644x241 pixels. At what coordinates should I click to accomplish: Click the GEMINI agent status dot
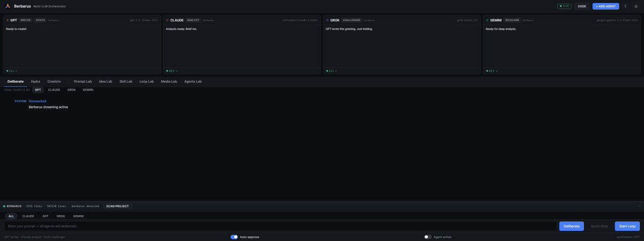coord(487,20)
